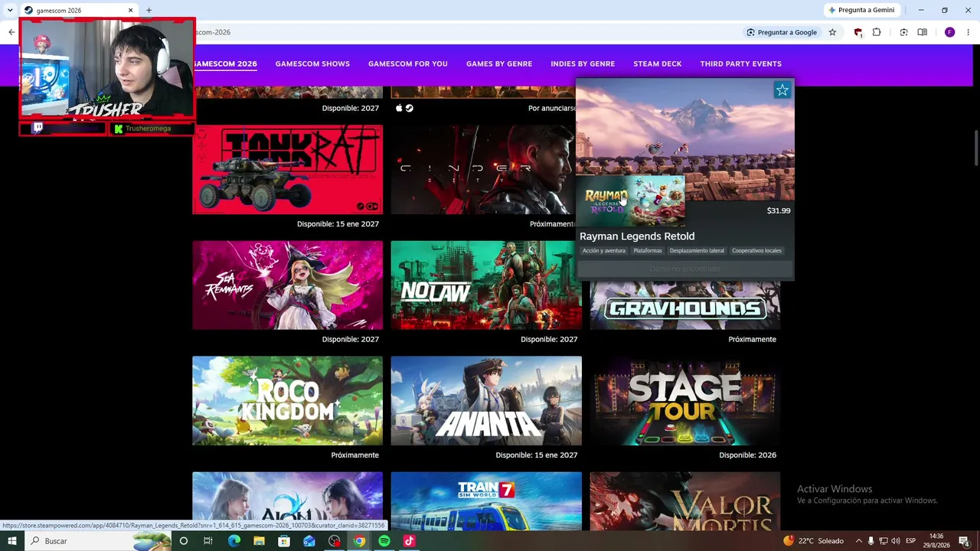Open the Chrome profile avatar F
The image size is (980, 551).
[x=950, y=32]
